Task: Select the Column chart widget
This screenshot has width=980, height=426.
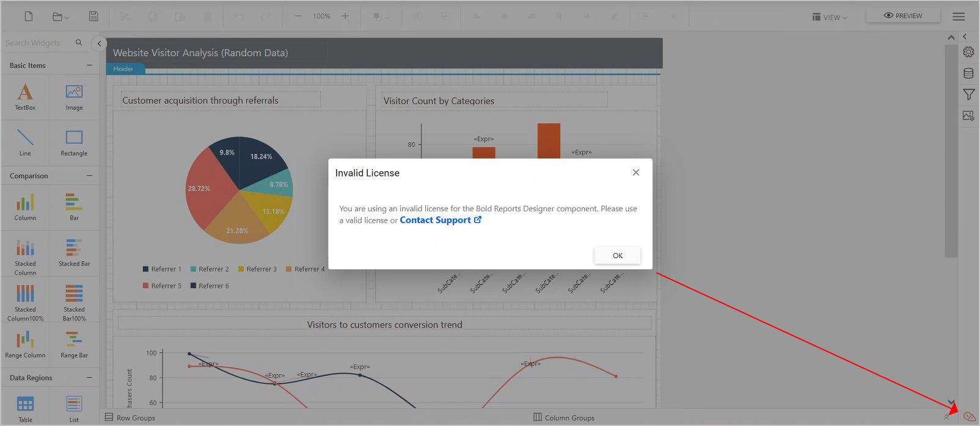Action: [25, 207]
